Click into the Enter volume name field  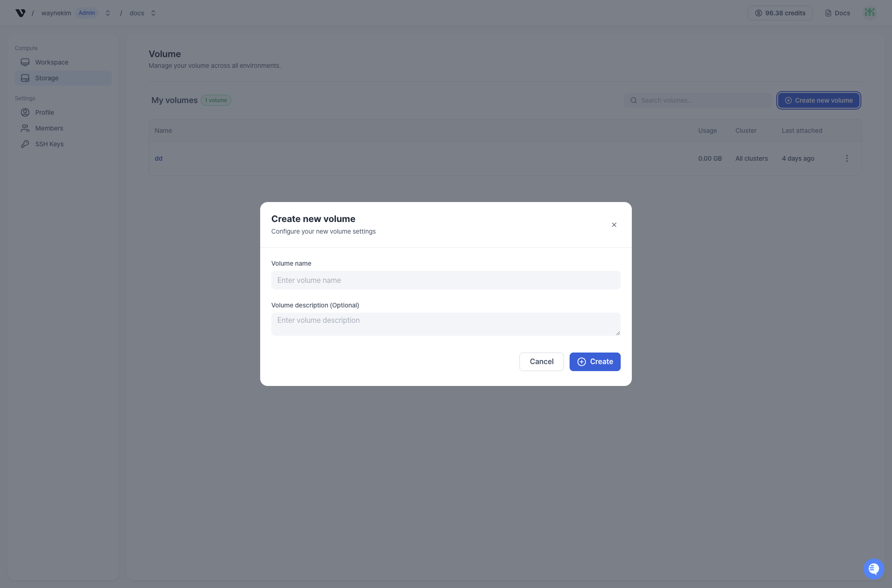click(x=446, y=280)
